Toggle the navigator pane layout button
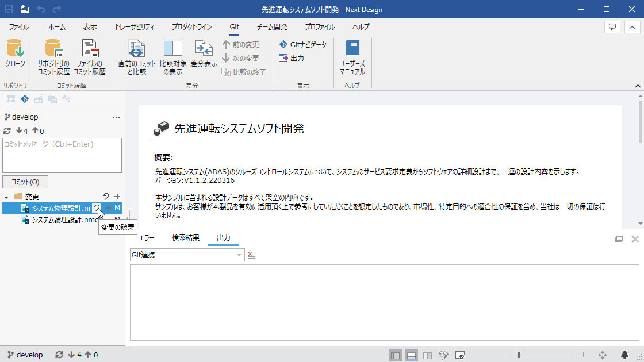The image size is (644, 362). pyautogui.click(x=396, y=355)
